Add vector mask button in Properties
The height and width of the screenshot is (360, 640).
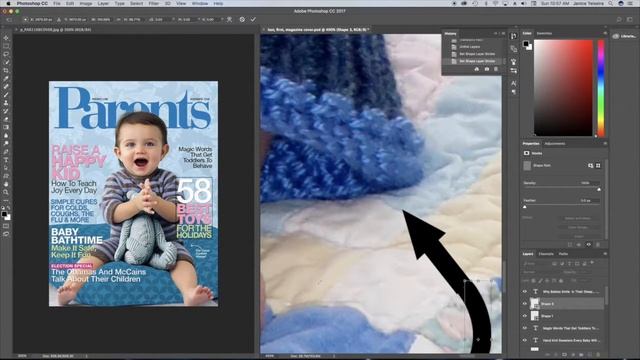598,165
